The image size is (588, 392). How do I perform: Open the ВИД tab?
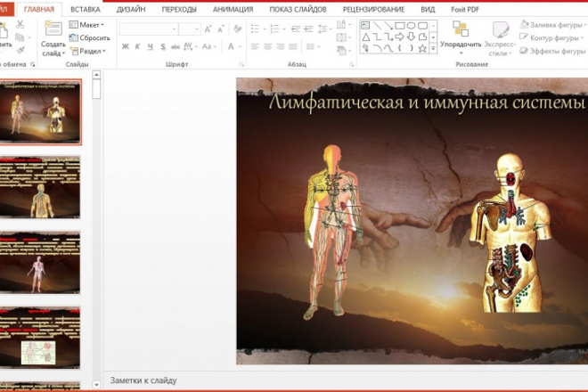(428, 10)
